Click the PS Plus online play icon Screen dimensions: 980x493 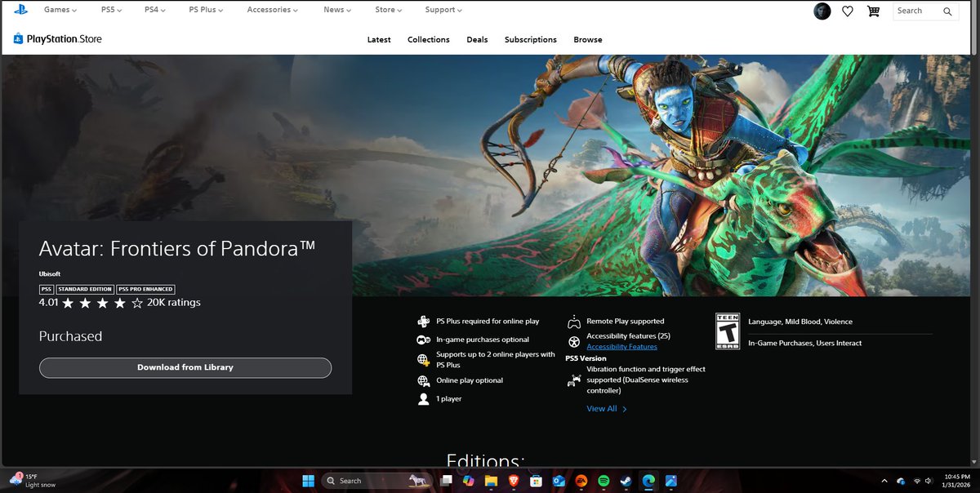coord(423,322)
